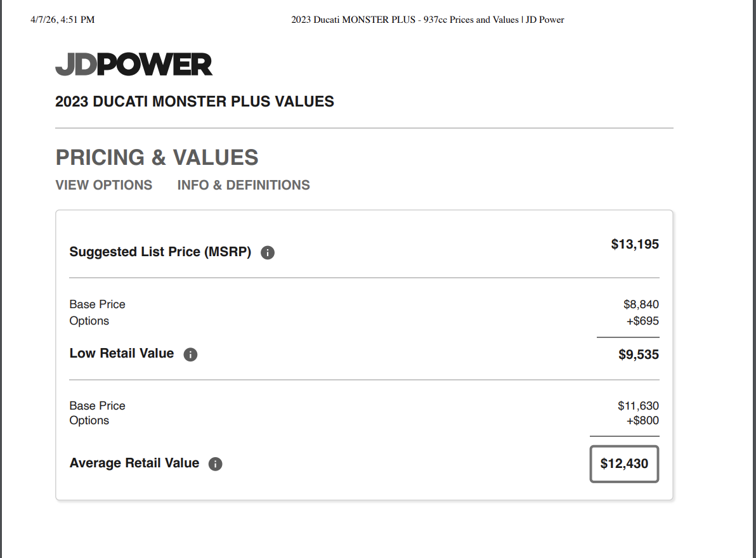Open the VIEW OPTIONS link
Viewport: 756px width, 558px height.
[104, 185]
